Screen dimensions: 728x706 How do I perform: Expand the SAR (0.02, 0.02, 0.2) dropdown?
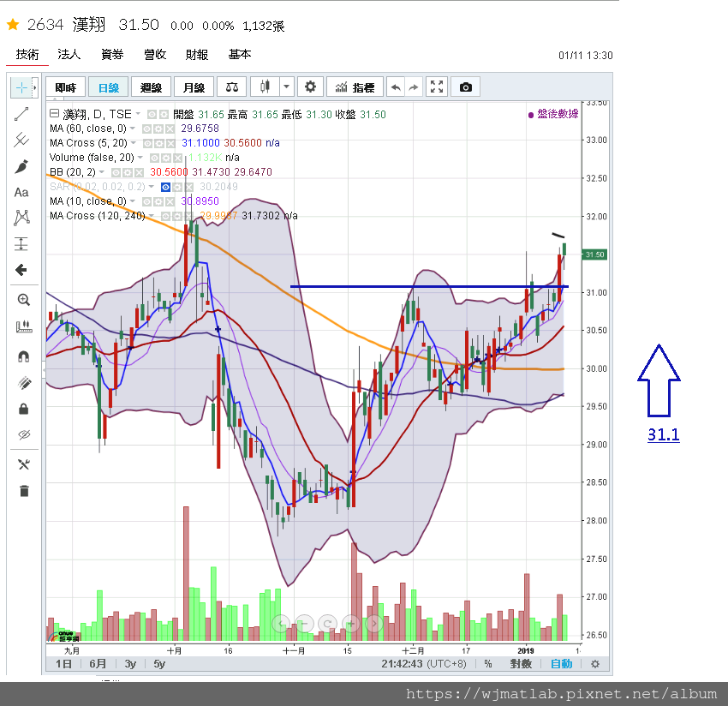click(152, 187)
